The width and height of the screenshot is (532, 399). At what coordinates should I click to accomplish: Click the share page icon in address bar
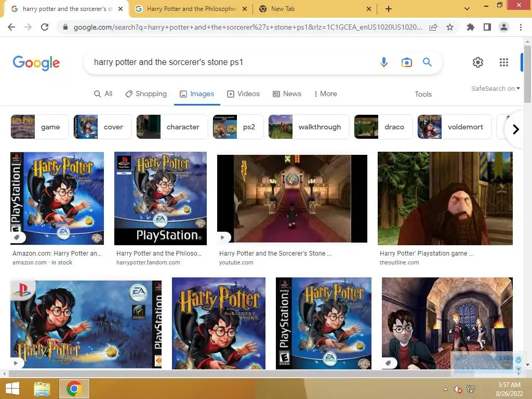(433, 27)
